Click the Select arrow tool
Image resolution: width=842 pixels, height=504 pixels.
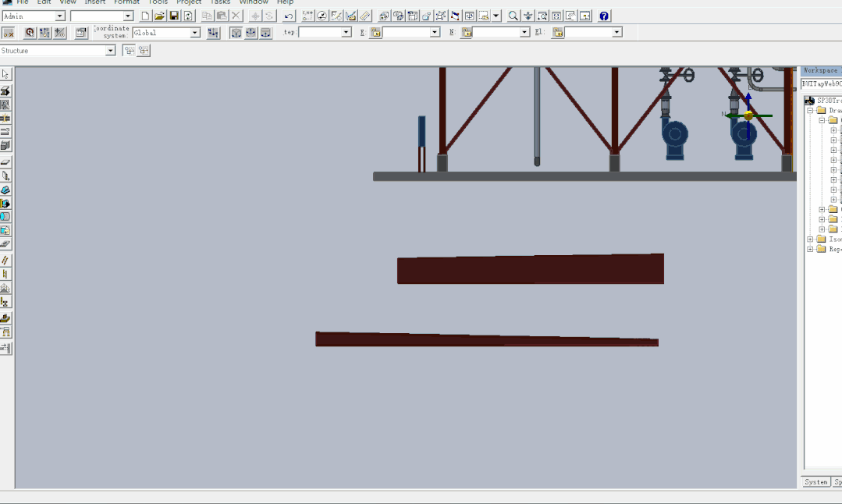(5, 74)
